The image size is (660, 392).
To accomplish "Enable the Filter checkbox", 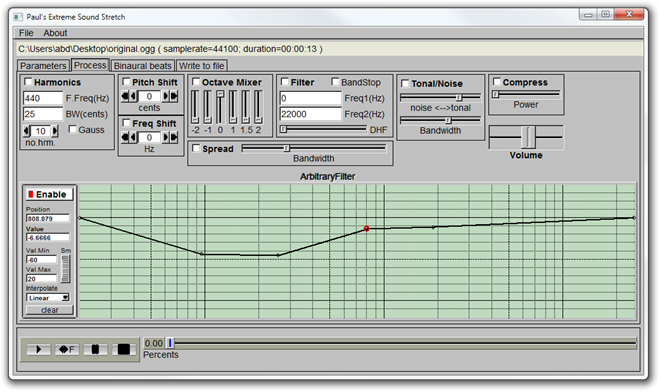I will pos(285,82).
